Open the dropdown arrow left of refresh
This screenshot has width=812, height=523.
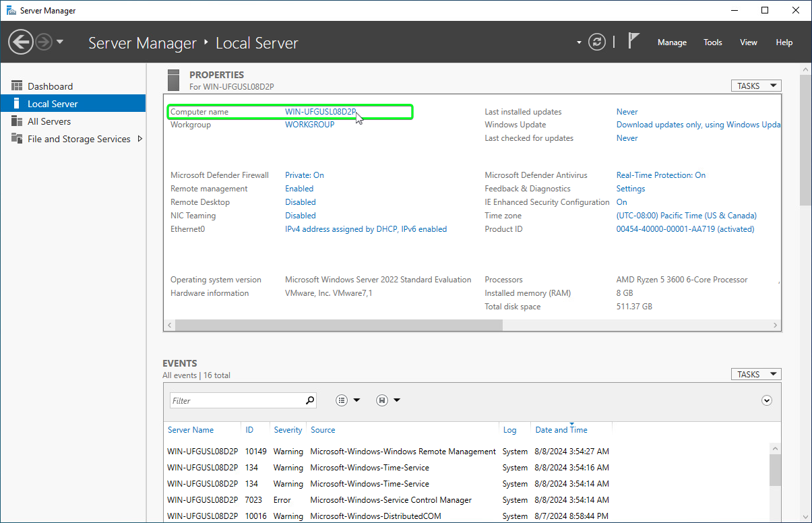(579, 42)
